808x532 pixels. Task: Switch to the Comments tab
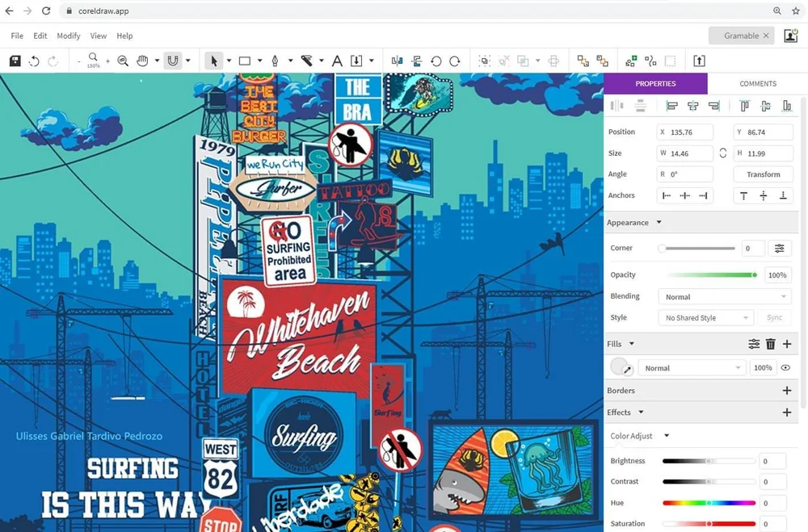[757, 83]
